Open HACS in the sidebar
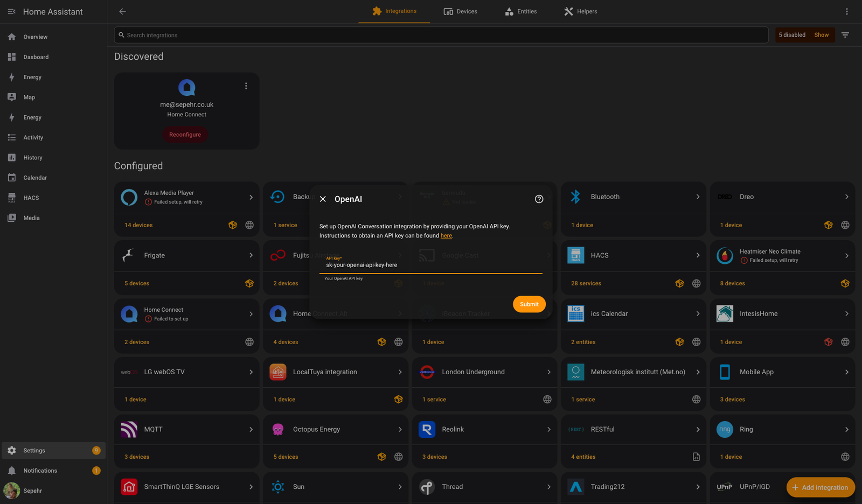The image size is (862, 504). [53, 198]
